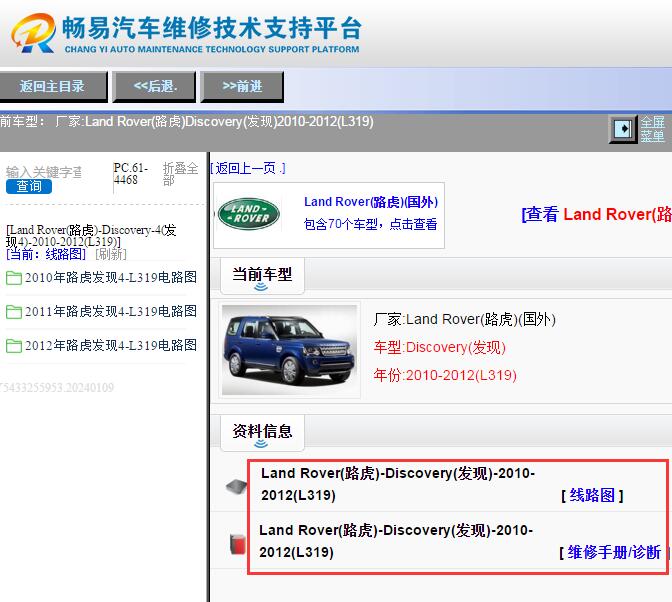Focus the keyword search input field
Image resolution: width=672 pixels, height=602 pixels.
click(44, 172)
